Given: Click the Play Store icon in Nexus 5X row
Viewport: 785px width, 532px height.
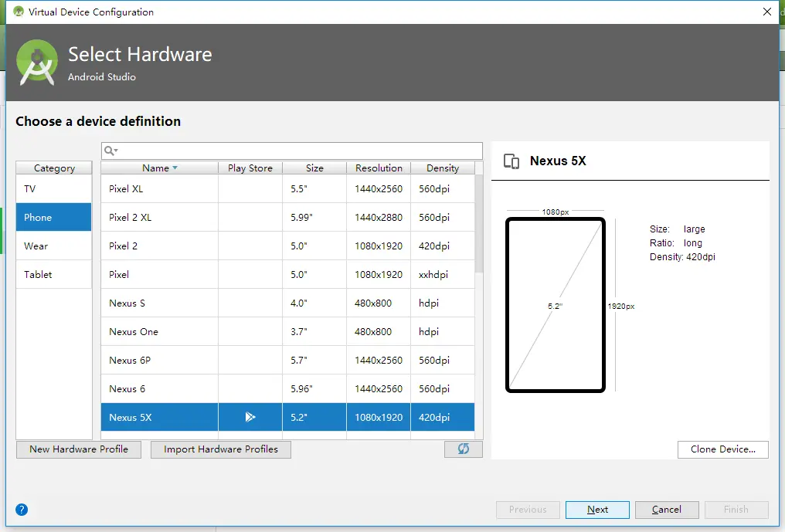Looking at the screenshot, I should [x=250, y=417].
